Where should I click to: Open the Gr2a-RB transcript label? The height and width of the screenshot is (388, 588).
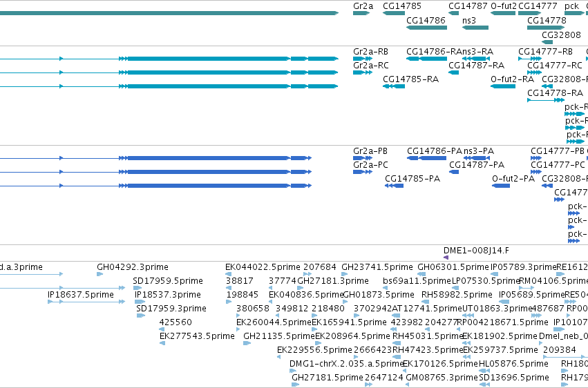pos(370,52)
